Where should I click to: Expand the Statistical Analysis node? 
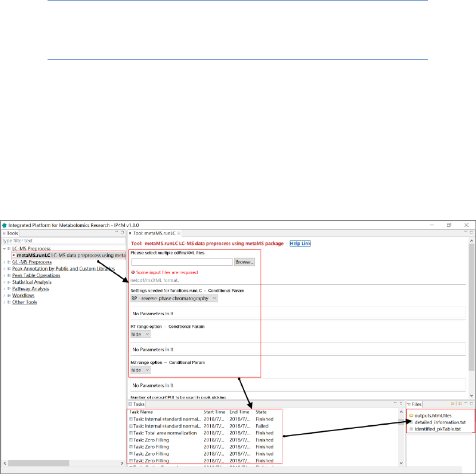click(x=4, y=282)
